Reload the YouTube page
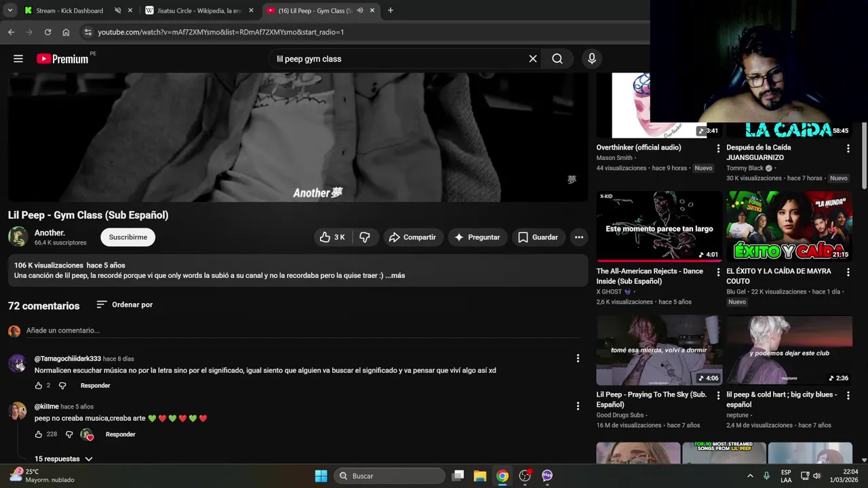Screen dimensions: 868x488 (x=47, y=32)
